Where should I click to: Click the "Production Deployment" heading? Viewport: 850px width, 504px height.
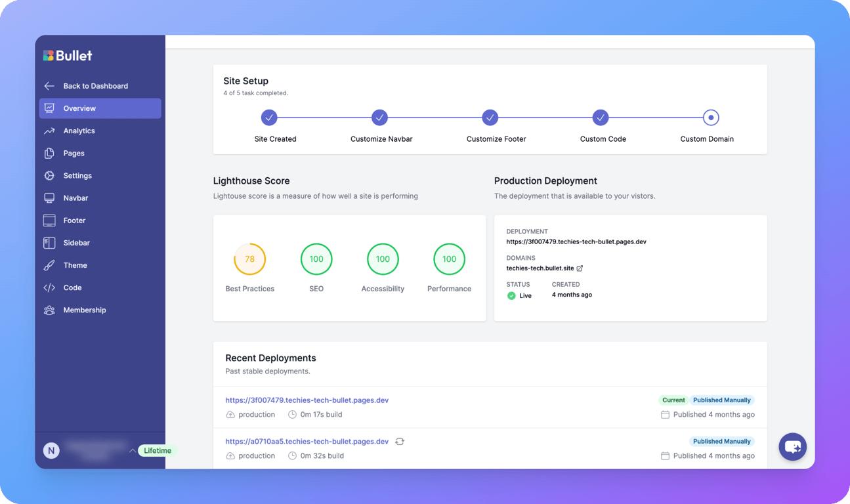(x=545, y=181)
